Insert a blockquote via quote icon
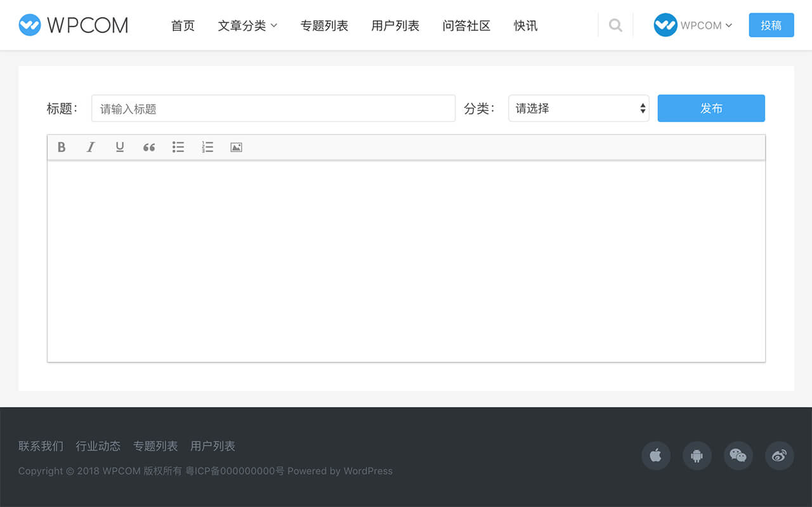 pyautogui.click(x=149, y=147)
